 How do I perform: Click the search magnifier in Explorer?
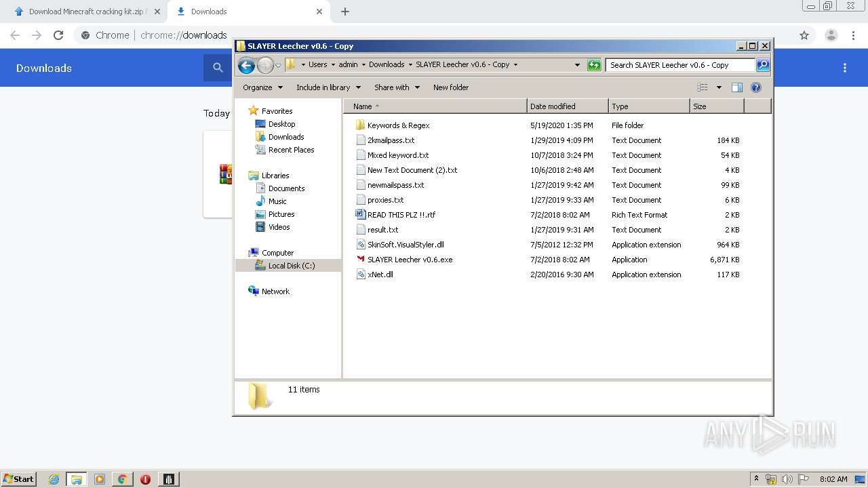[x=763, y=65]
